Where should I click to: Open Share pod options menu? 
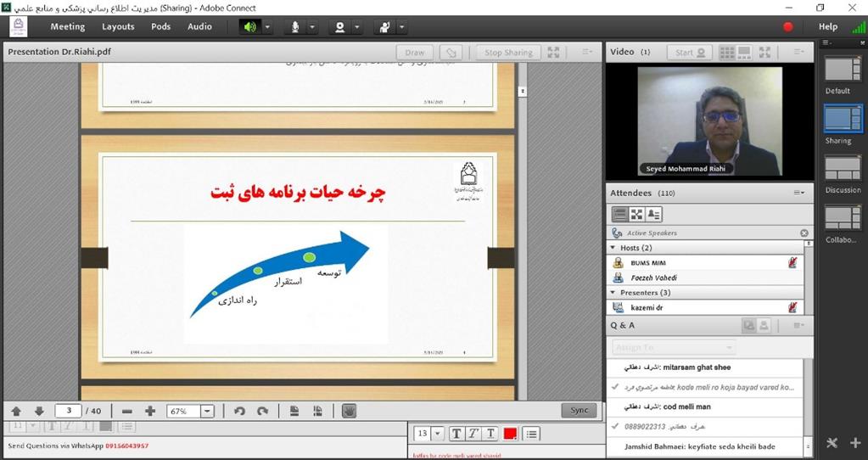(x=587, y=52)
